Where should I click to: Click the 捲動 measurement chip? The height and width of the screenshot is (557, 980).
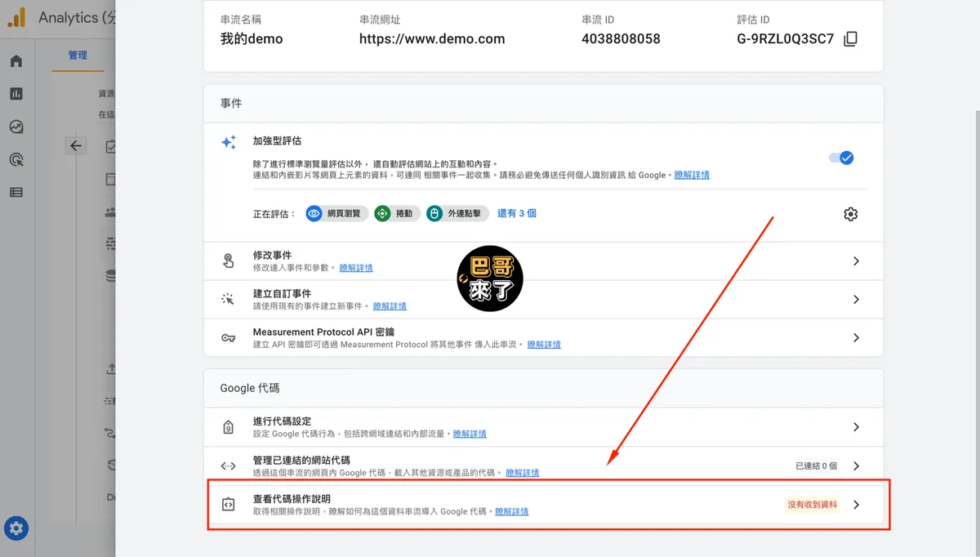coord(397,213)
